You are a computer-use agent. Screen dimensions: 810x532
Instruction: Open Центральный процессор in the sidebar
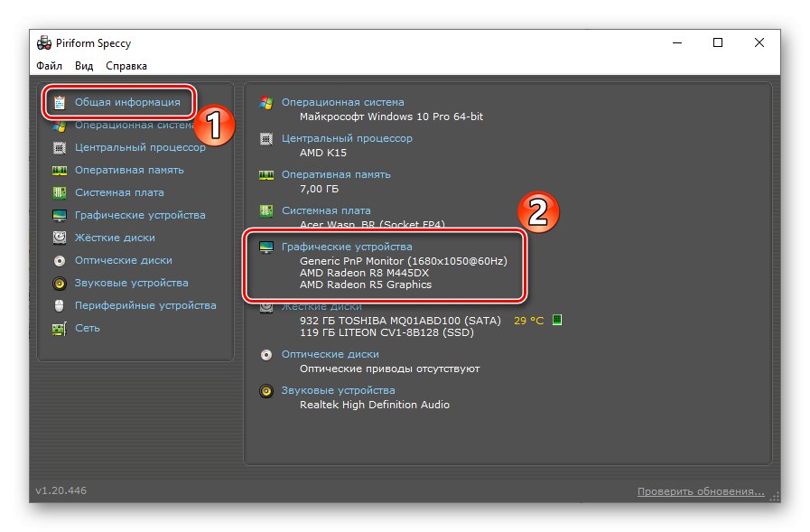pos(140,147)
